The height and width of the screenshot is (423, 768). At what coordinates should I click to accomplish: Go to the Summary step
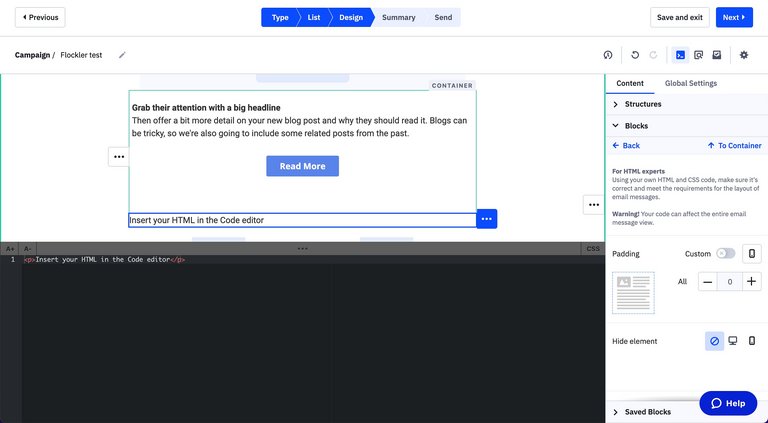(x=399, y=18)
